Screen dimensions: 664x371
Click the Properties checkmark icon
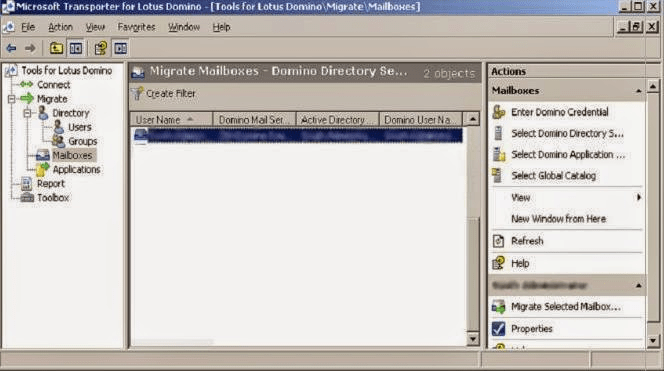tap(498, 329)
